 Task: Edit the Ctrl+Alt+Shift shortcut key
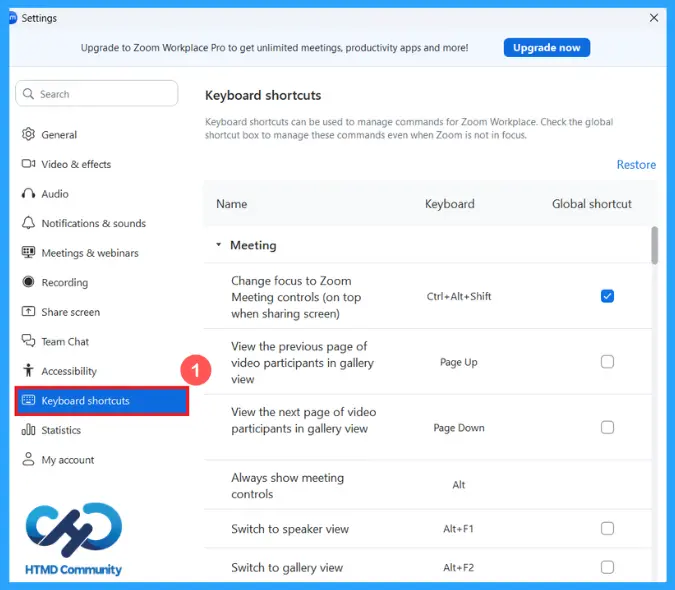[458, 296]
